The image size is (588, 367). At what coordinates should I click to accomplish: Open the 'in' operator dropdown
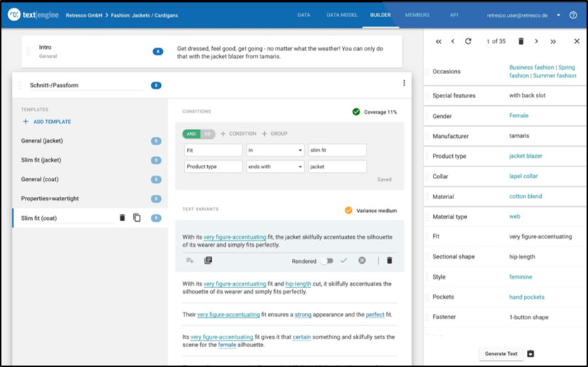pos(275,151)
